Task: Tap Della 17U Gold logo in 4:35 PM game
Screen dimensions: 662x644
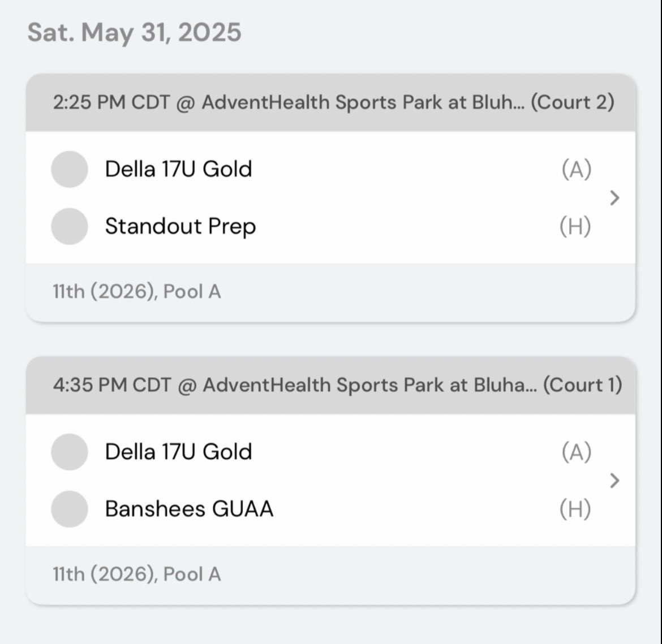Action: (70, 452)
